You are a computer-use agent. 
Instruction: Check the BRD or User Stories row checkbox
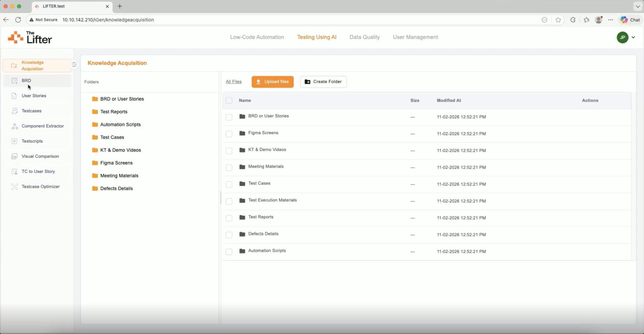pyautogui.click(x=229, y=117)
